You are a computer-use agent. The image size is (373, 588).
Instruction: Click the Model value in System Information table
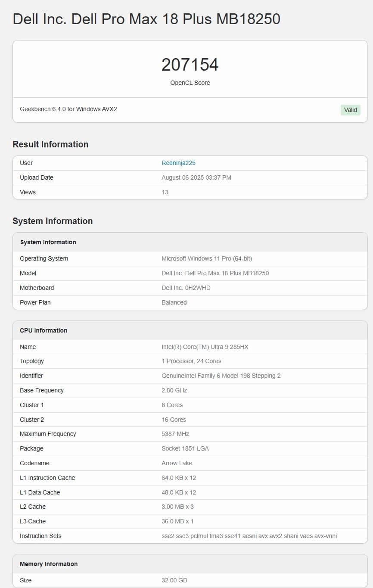tap(215, 273)
